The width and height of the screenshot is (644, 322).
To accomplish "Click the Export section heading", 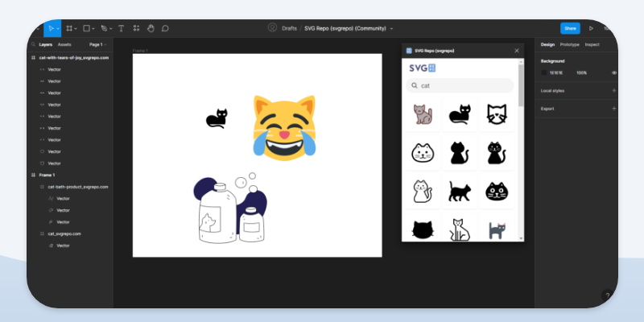I will pyautogui.click(x=547, y=109).
